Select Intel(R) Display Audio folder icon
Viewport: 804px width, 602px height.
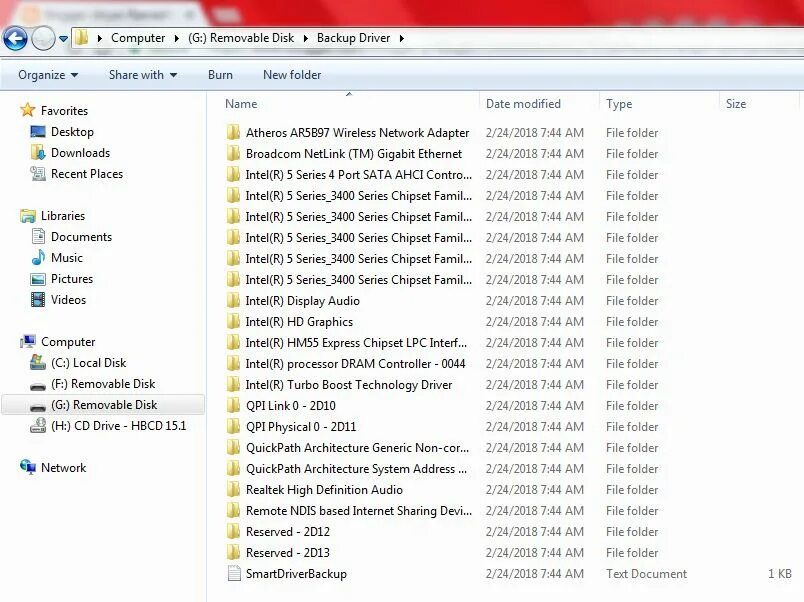[x=233, y=300]
